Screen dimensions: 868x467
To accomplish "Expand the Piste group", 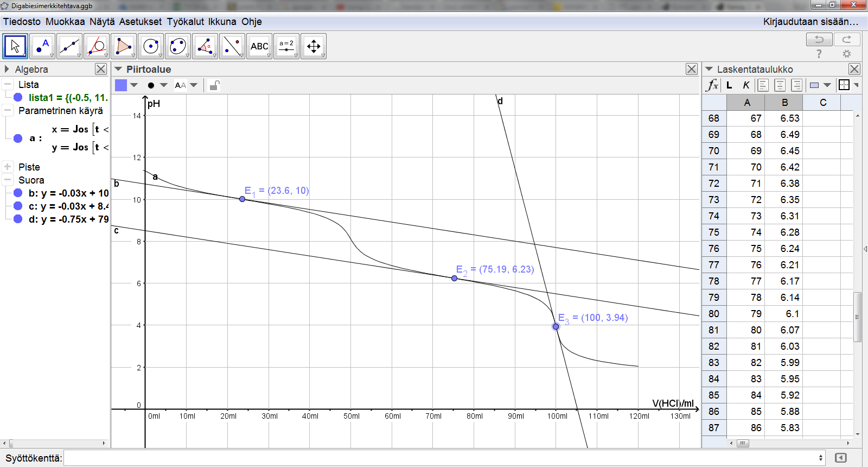I will click(8, 167).
